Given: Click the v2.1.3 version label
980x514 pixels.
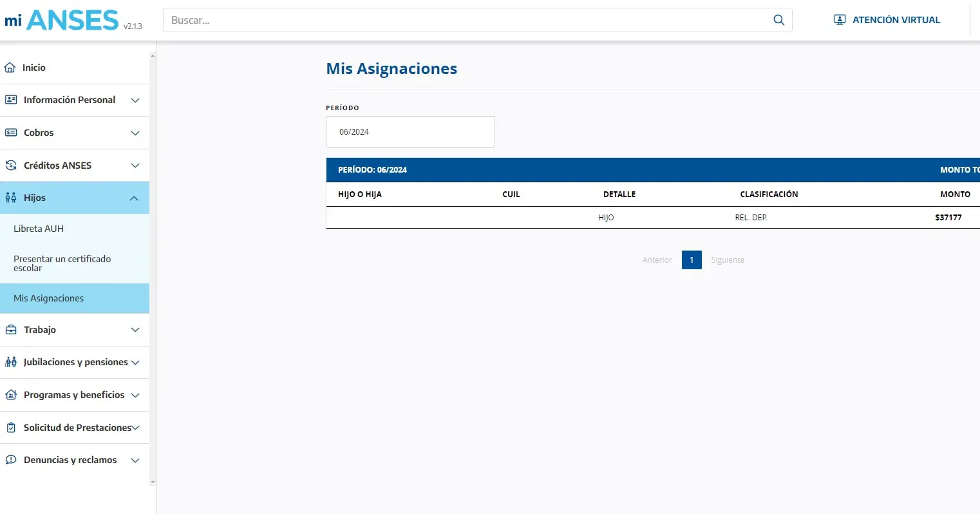Looking at the screenshot, I should coord(133,26).
